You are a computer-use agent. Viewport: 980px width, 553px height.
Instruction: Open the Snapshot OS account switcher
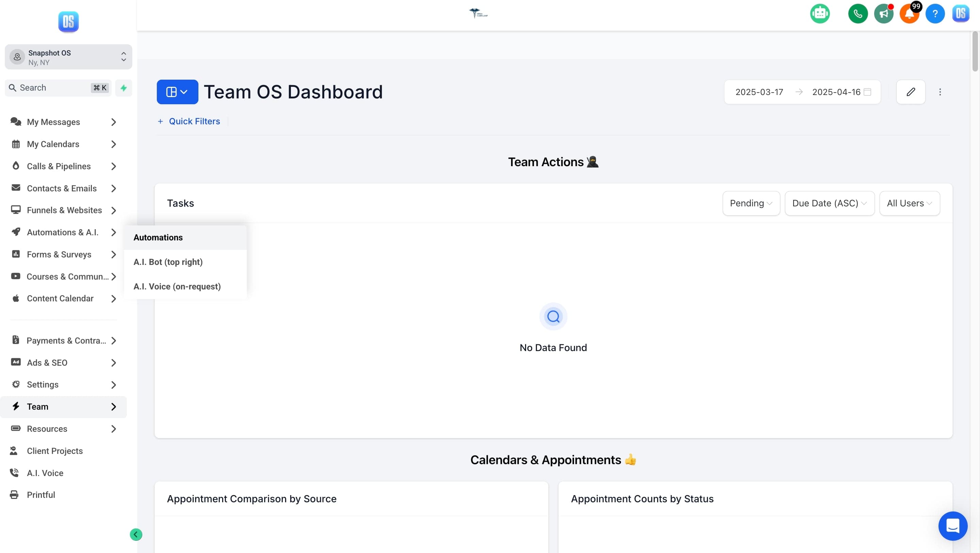(x=68, y=57)
